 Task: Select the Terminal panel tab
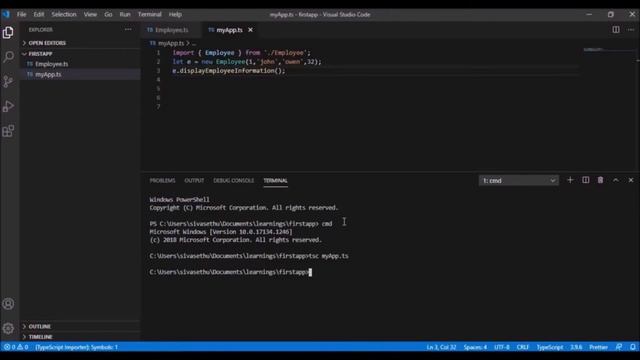click(x=276, y=180)
